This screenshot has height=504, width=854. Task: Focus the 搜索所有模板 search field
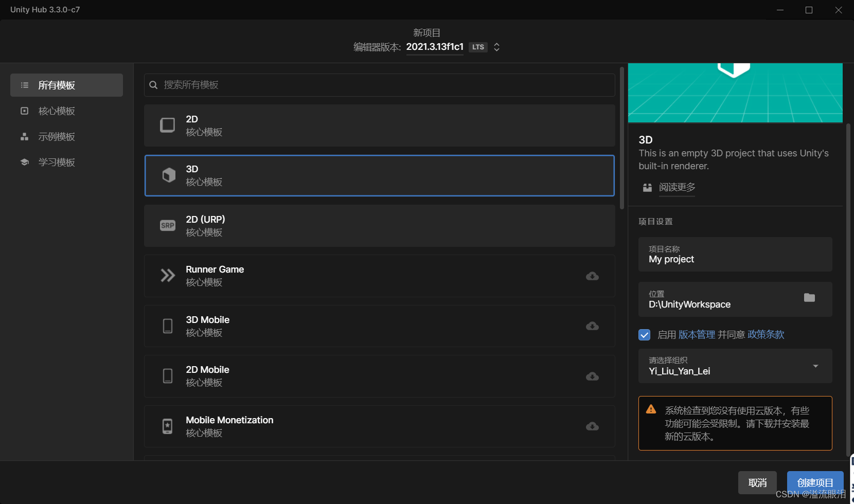point(380,85)
